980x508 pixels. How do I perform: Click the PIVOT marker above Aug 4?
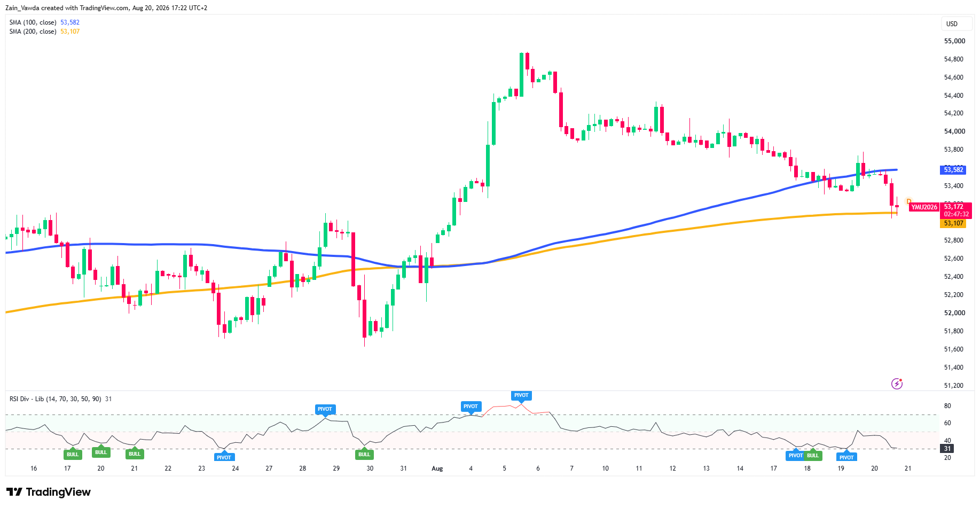pyautogui.click(x=471, y=407)
